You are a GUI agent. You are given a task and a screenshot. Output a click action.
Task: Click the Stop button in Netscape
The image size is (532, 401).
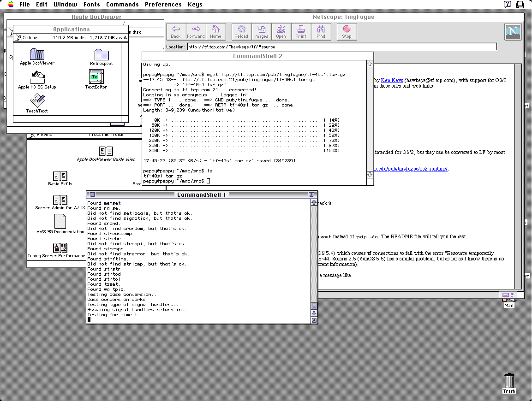(347, 31)
